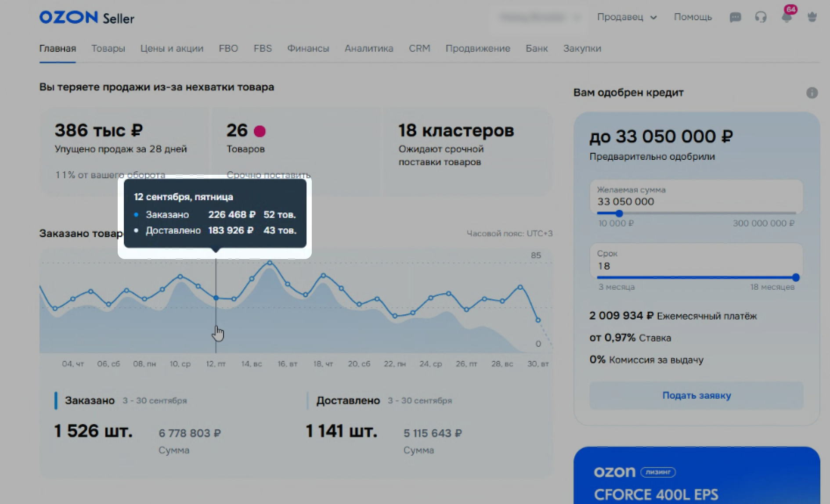
Task: Focus the Желаемая сумма input field
Action: [x=696, y=202]
